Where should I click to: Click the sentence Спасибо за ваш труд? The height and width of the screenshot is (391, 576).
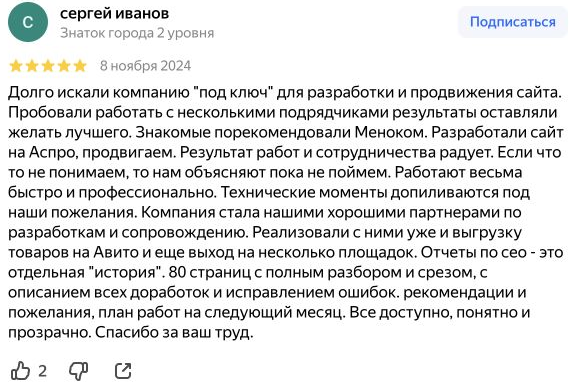pos(174,333)
